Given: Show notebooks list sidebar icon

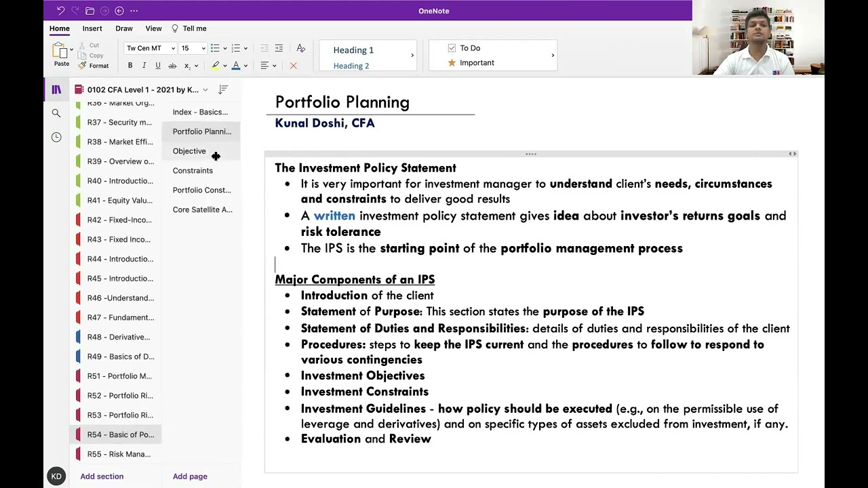Looking at the screenshot, I should (x=56, y=89).
